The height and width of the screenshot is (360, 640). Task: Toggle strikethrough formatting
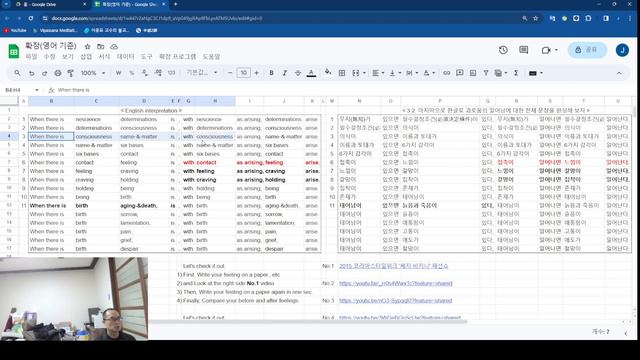[298, 73]
